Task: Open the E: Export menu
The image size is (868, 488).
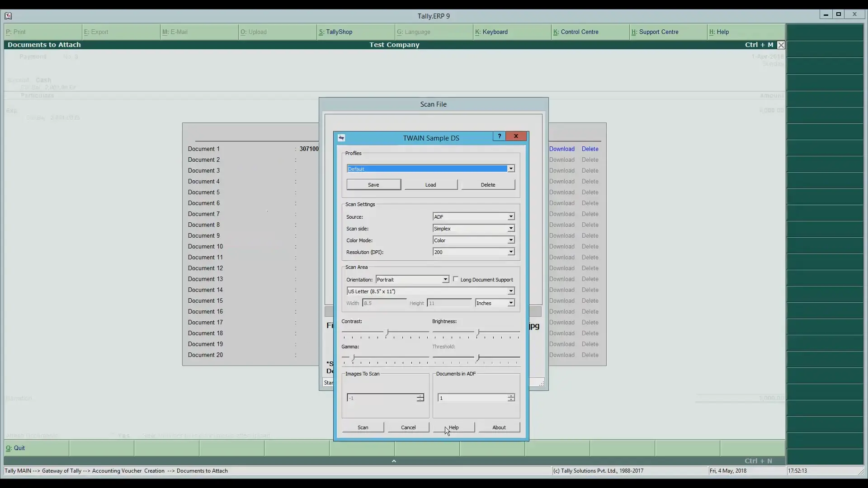Action: click(x=121, y=32)
